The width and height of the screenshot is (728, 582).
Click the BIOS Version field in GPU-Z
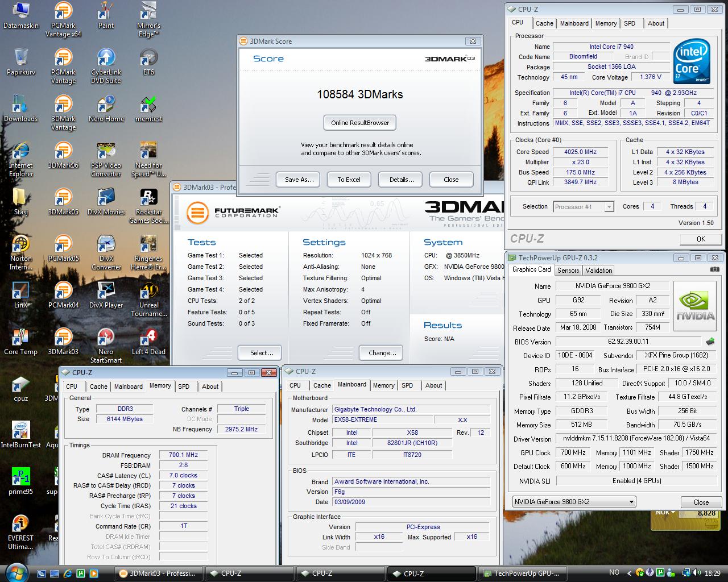(628, 342)
